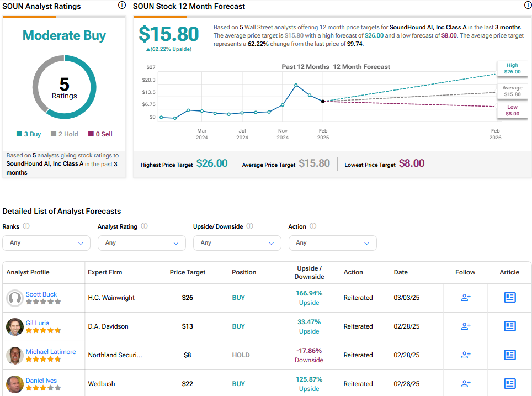Open the Ranks dropdown
The height and width of the screenshot is (396, 532).
pyautogui.click(x=46, y=243)
